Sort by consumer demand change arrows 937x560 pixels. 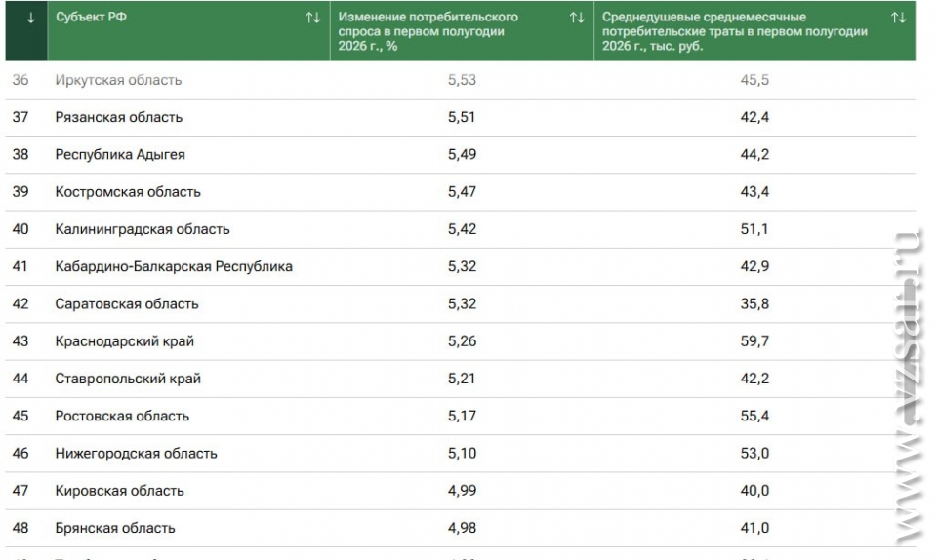pos(577,18)
